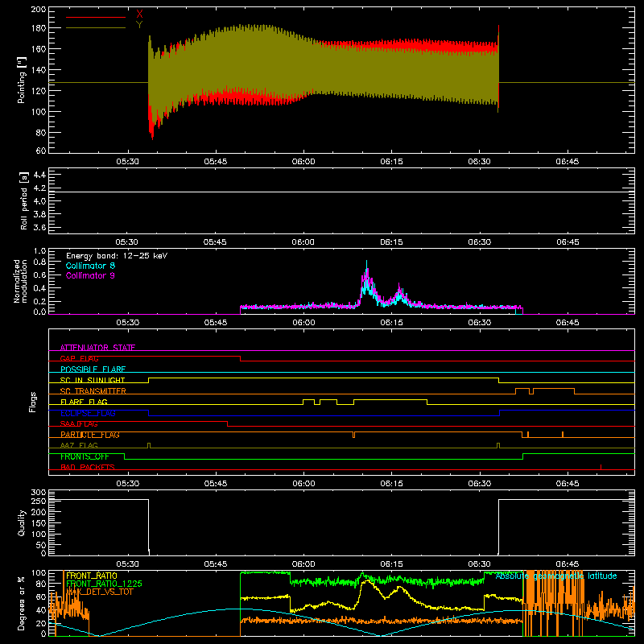Screen dimensions: 644x644
Task: Click the 'Absolute geomagnetic latitude' label
Action: (x=556, y=576)
